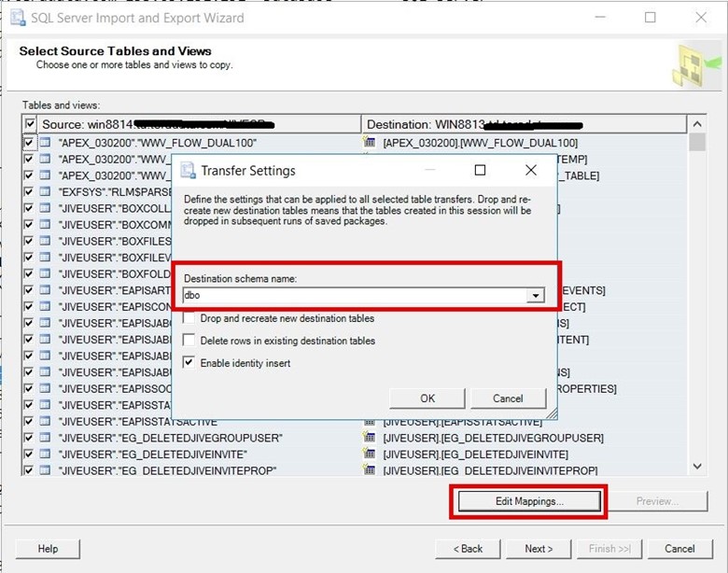Uncheck the WWV_FLOW_DUAL100 row checkbox
The image size is (728, 573).
29,143
